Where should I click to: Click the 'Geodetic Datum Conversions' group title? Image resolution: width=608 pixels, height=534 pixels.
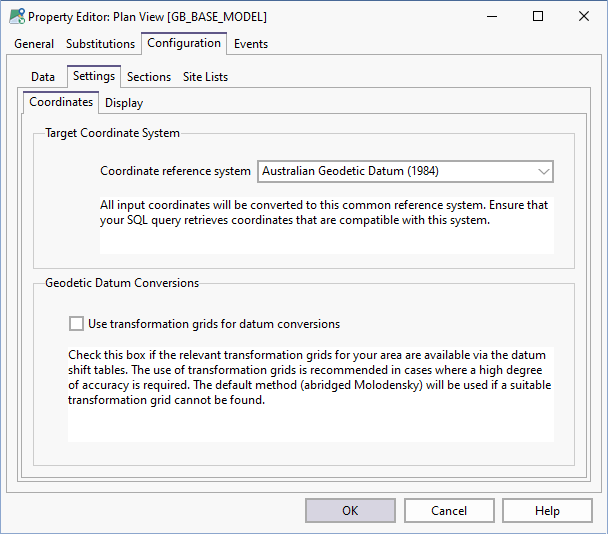122,283
